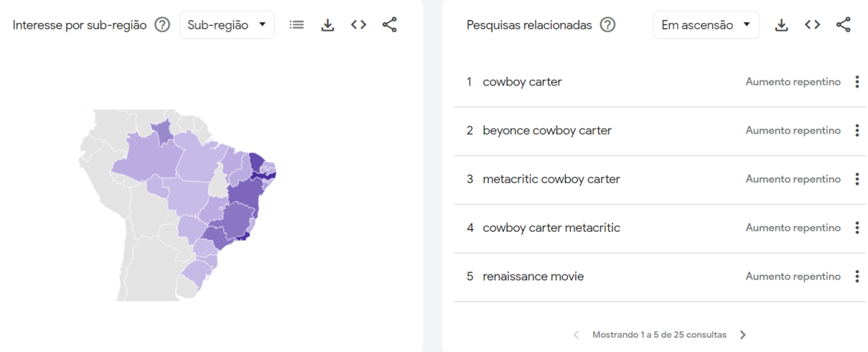Viewport: 868px width, 352px height.
Task: Go to next page of queries
Action: pos(743,335)
